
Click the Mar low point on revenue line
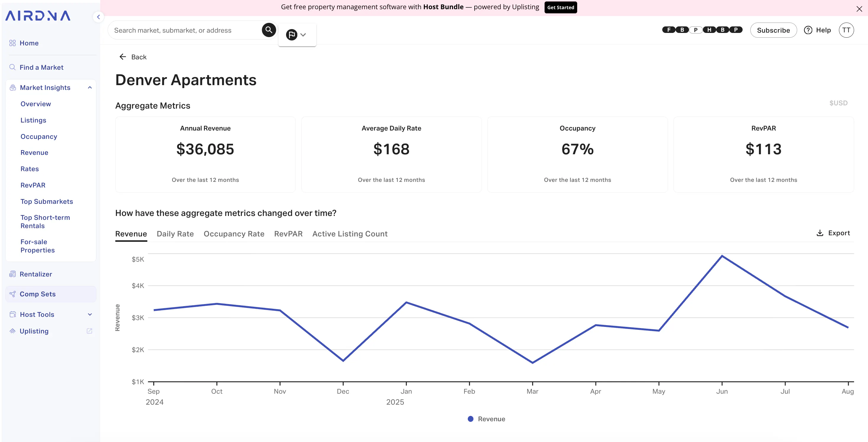(532, 363)
